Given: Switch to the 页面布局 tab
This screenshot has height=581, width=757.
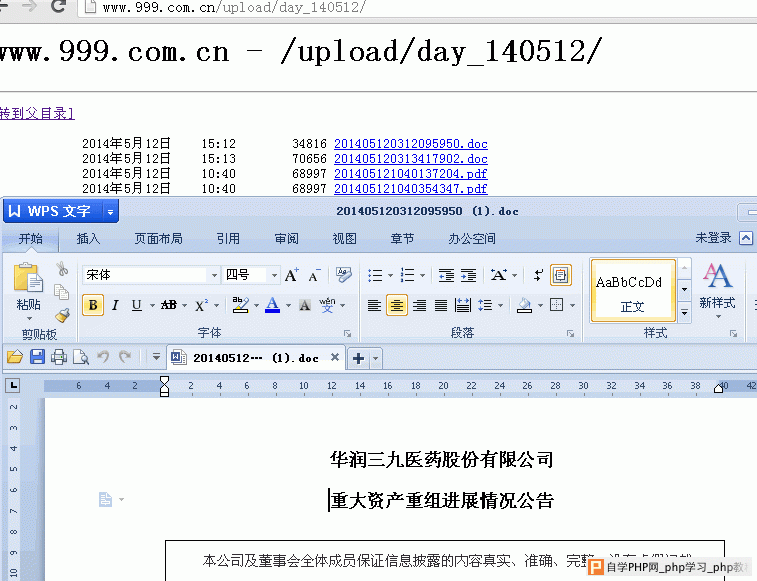Looking at the screenshot, I should (158, 239).
